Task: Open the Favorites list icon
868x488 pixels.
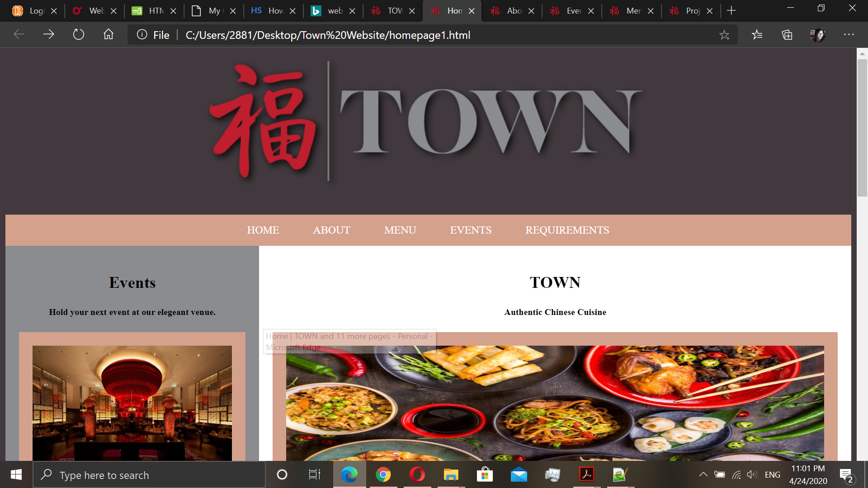Action: 757,35
